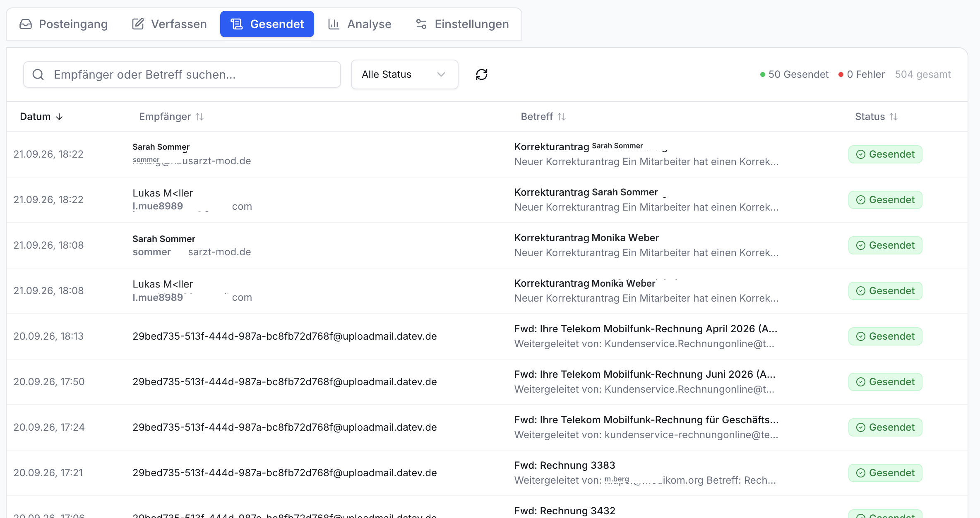Open Fwd: Ihre Telekom Mobilfunk-Rechnung für Geschäfts email
This screenshot has width=980, height=518.
click(646, 420)
